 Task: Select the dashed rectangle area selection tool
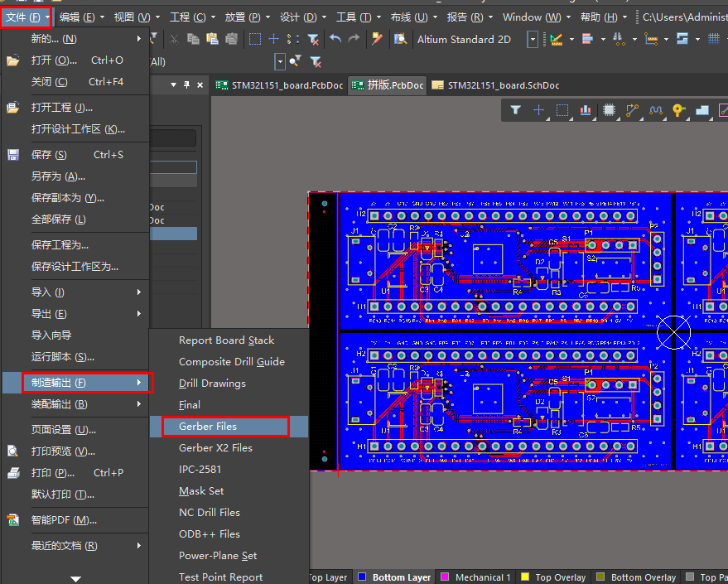(x=255, y=40)
